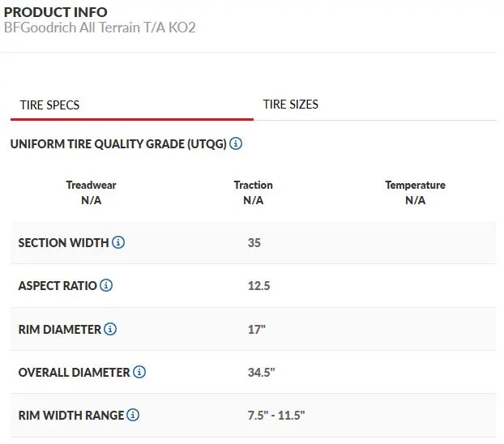This screenshot has width=504, height=444.
Task: Open the UTQG info icon
Action: [236, 143]
